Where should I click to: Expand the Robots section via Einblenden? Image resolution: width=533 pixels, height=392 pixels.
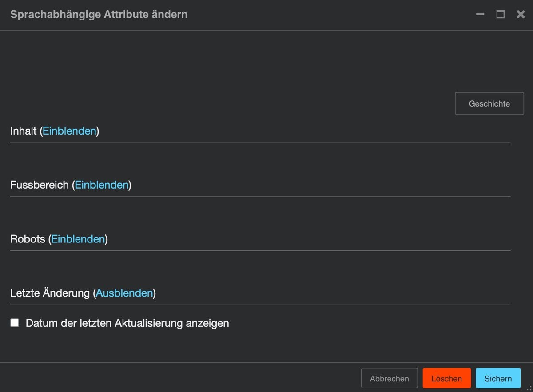[78, 239]
